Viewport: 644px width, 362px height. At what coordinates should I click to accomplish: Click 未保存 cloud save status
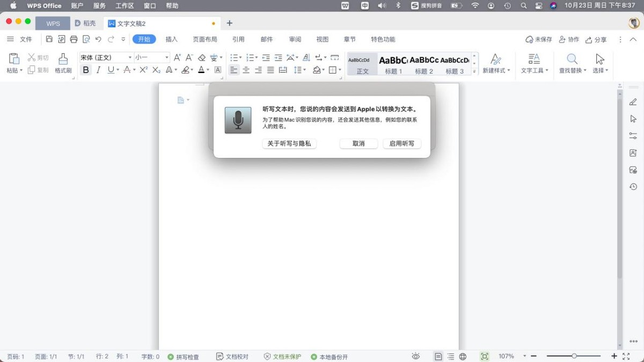[x=539, y=40]
